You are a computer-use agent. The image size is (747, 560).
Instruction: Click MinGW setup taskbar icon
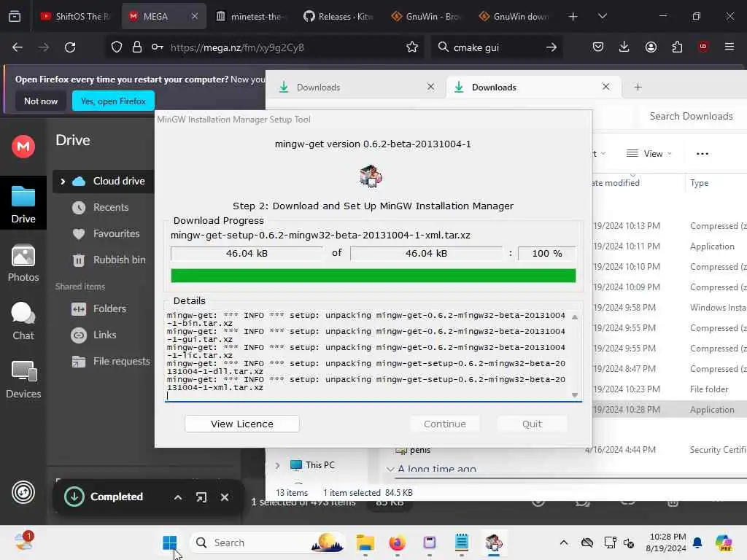tap(494, 542)
